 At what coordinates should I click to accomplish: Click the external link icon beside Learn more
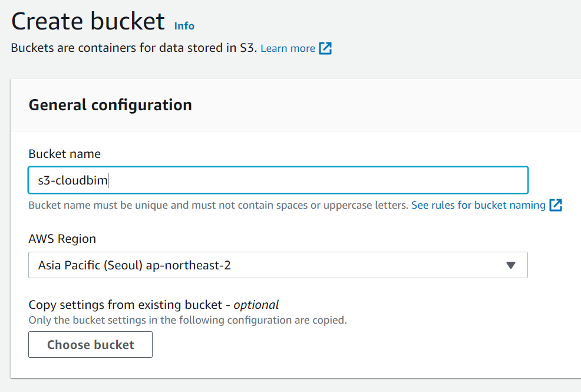point(325,48)
